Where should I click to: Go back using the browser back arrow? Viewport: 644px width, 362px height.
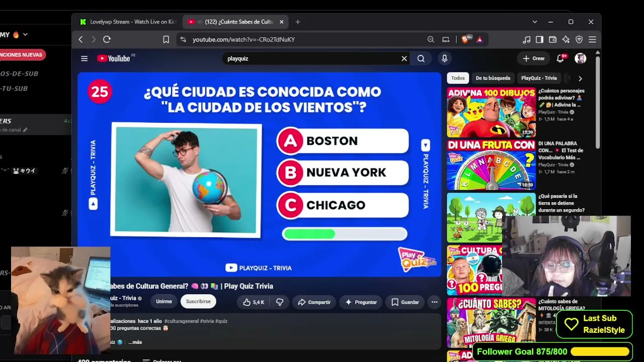80,39
